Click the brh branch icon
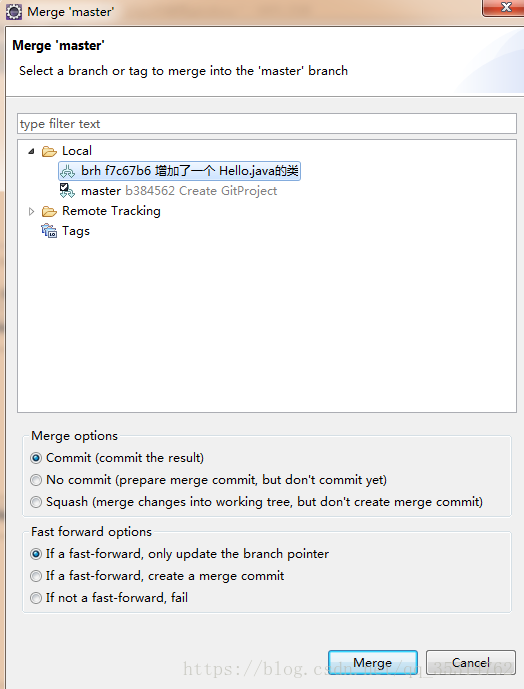This screenshot has width=524, height=689. (x=67, y=171)
